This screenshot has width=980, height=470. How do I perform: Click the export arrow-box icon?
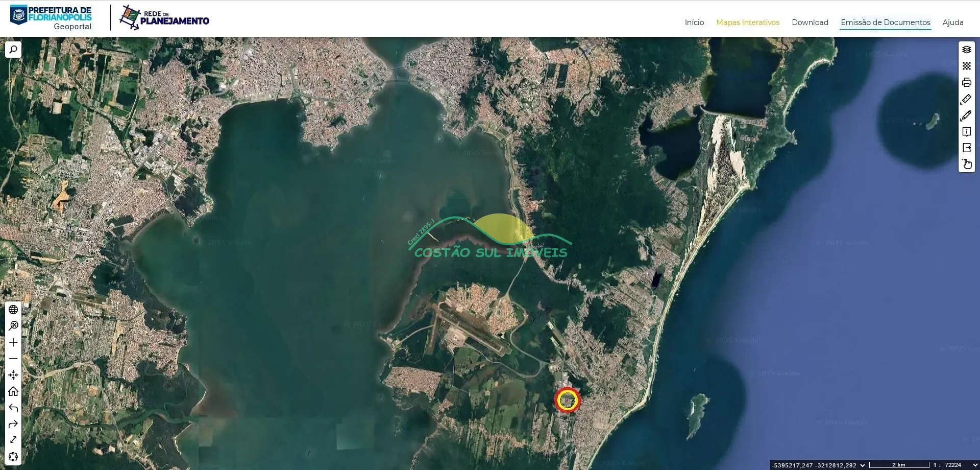pos(967,148)
